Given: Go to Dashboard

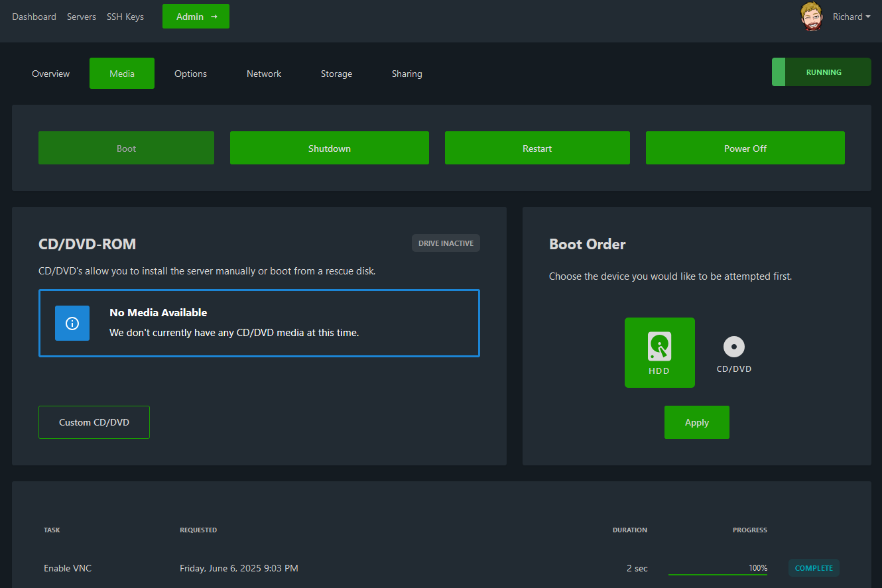Looking at the screenshot, I should [x=34, y=17].
